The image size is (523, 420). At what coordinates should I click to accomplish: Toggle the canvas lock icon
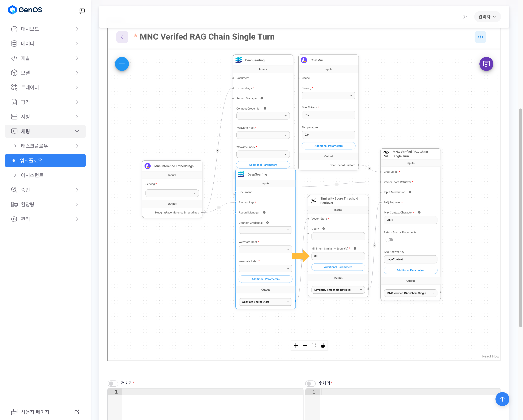tap(323, 345)
